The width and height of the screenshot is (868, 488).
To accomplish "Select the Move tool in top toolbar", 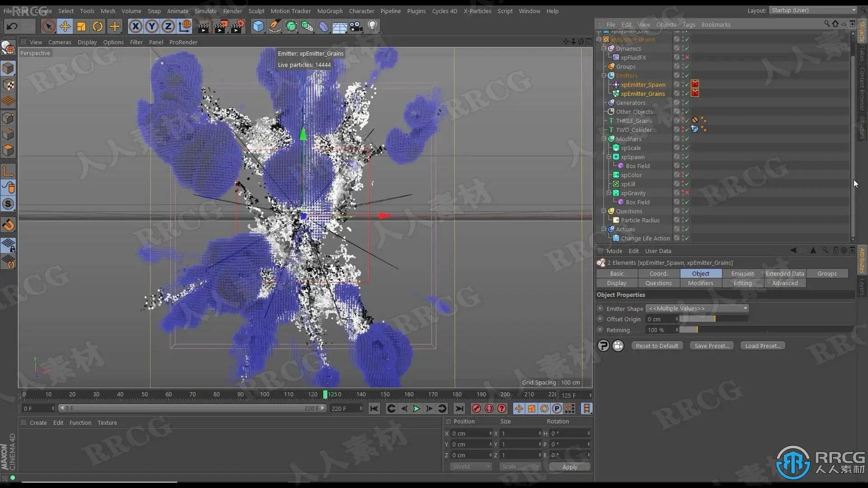I will click(x=65, y=27).
